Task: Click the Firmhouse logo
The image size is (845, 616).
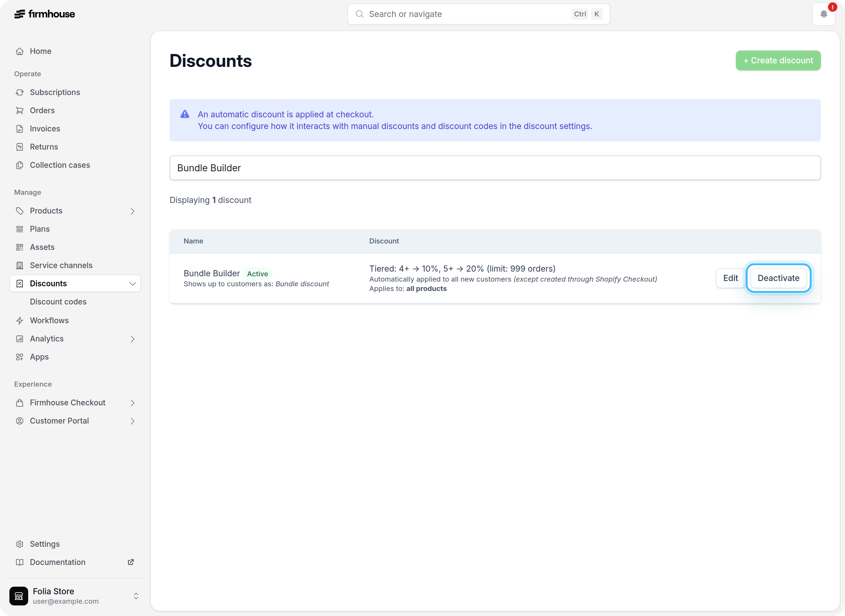Action: pos(44,14)
